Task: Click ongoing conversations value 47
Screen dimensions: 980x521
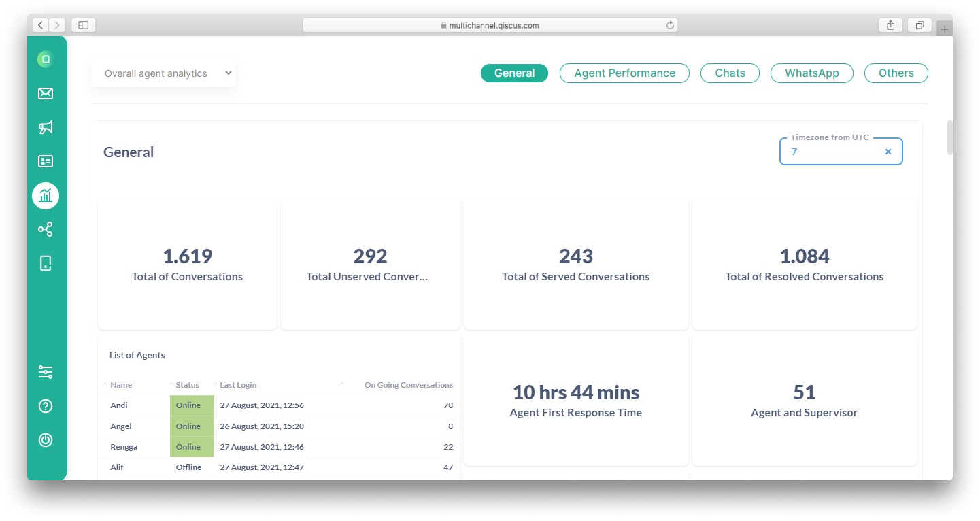Action: click(447, 467)
